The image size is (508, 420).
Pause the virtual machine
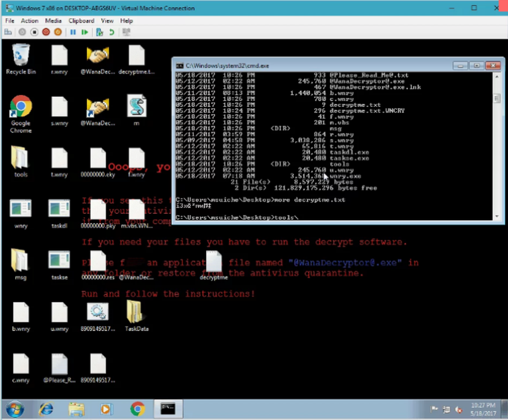(x=72, y=32)
